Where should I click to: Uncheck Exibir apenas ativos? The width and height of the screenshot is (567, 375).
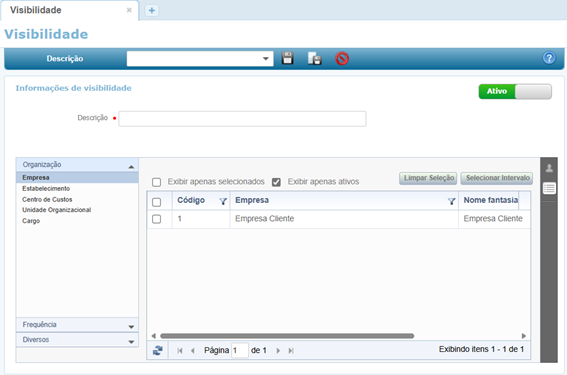pos(276,182)
